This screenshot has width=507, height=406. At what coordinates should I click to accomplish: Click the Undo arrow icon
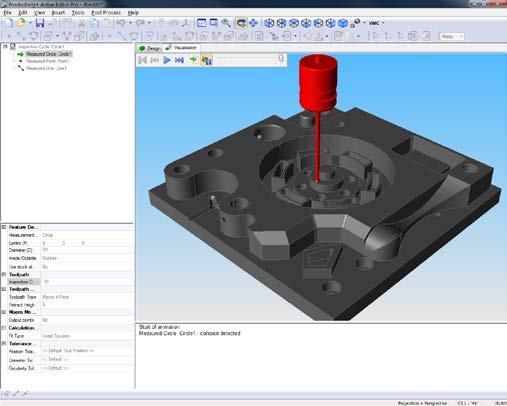coord(121,23)
